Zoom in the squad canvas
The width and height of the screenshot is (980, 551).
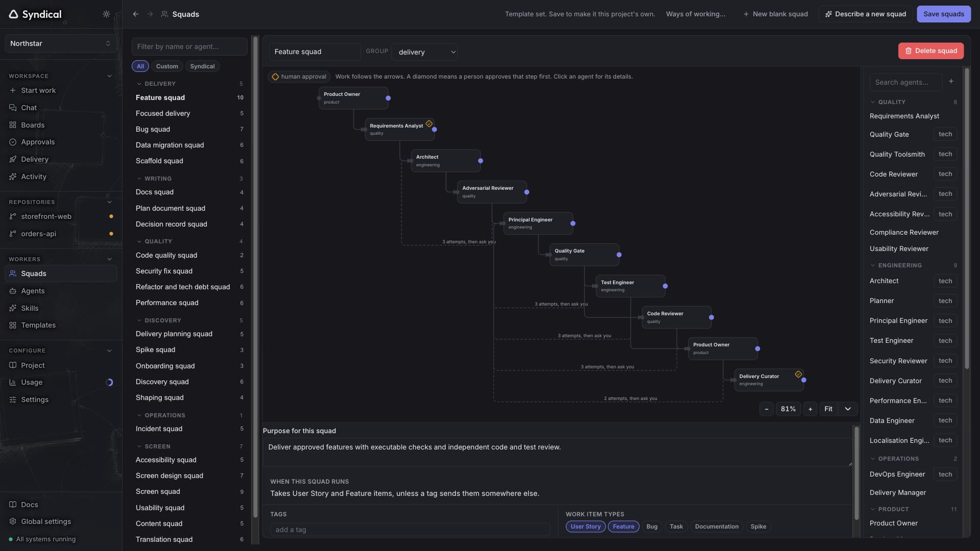tap(810, 409)
